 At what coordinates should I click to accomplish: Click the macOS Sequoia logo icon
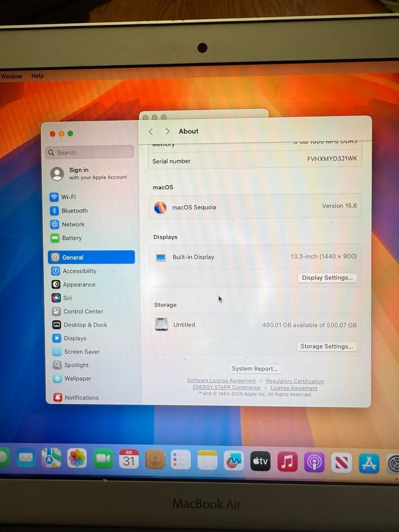click(160, 208)
